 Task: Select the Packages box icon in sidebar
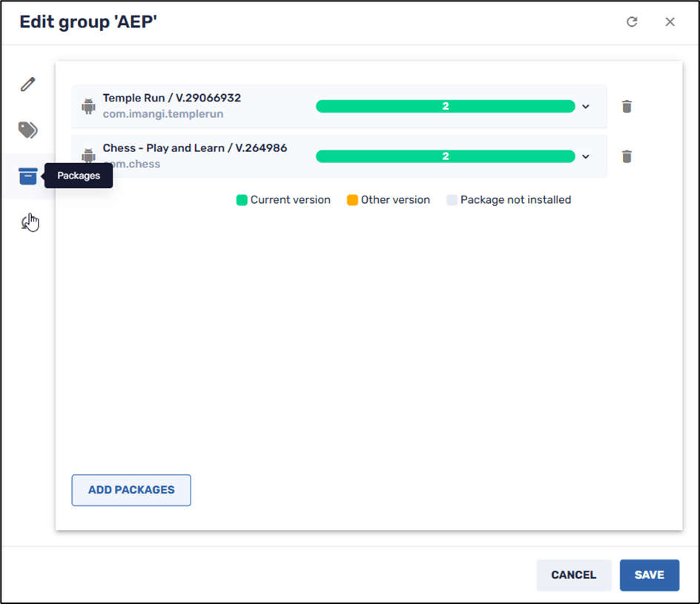[x=28, y=176]
